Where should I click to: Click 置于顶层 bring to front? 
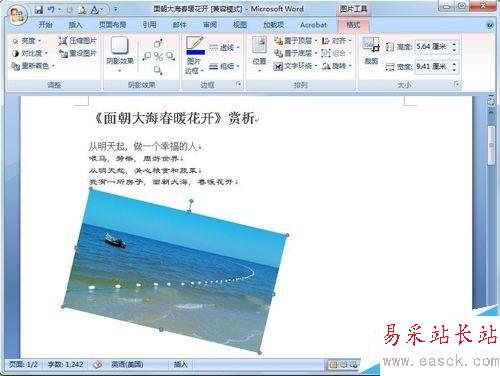pyautogui.click(x=295, y=41)
